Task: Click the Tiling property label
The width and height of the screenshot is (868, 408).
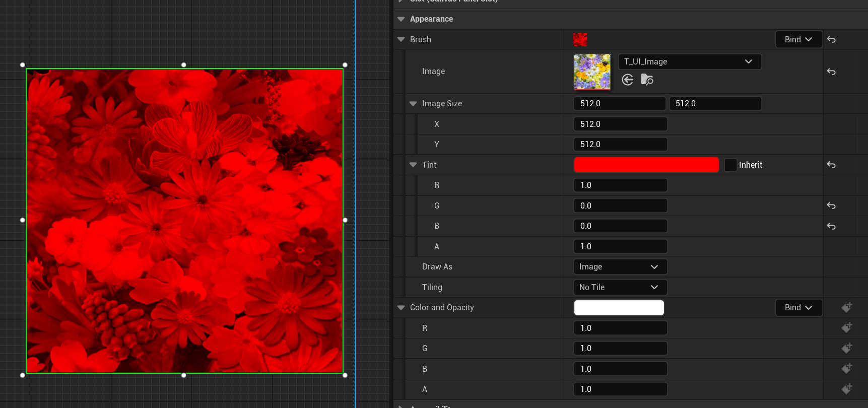Action: (x=432, y=287)
